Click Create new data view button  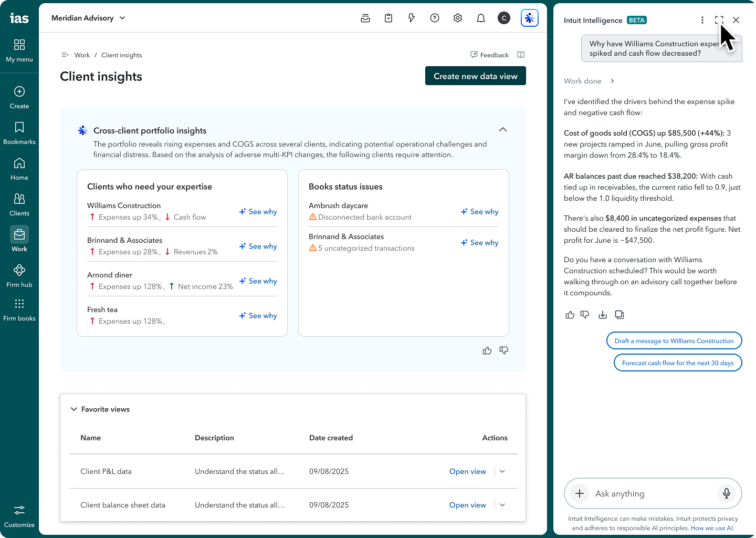coord(476,76)
